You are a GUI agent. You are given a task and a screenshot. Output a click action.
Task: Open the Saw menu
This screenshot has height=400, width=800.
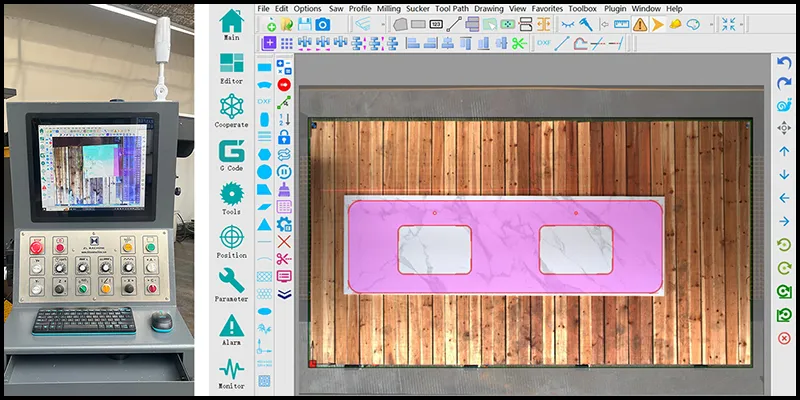pos(334,8)
